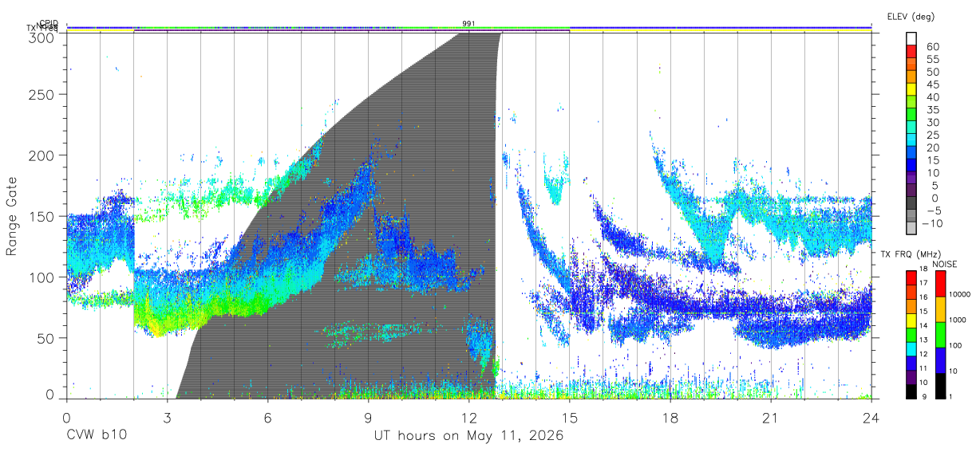Viewport: 980px width, 452px height.
Task: Select the "UT hours on May 11, 2026" label
Action: pyautogui.click(x=468, y=436)
